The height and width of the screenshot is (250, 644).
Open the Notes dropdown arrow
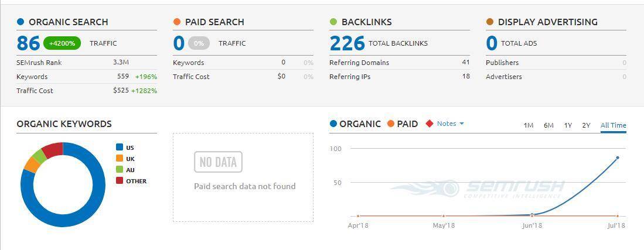[x=462, y=124]
